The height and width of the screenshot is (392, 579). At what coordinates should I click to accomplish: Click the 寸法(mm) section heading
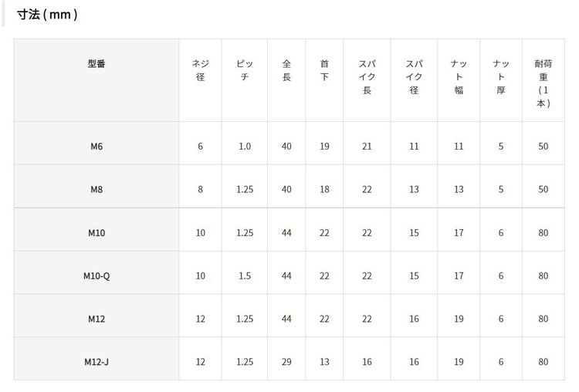point(47,15)
